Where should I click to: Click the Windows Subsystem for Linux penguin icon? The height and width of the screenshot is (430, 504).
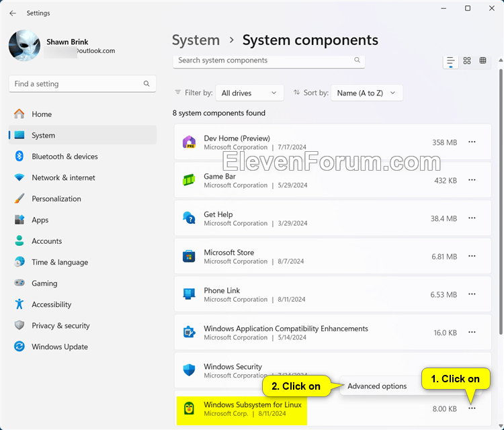tap(189, 408)
